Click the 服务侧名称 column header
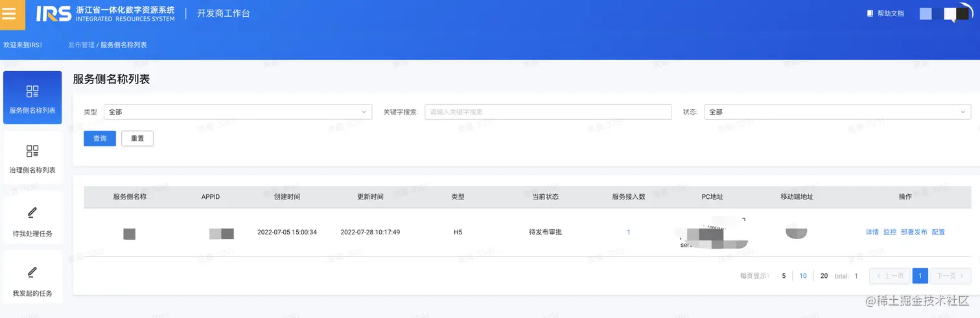Viewport: 980px width, 318px height. [x=130, y=197]
